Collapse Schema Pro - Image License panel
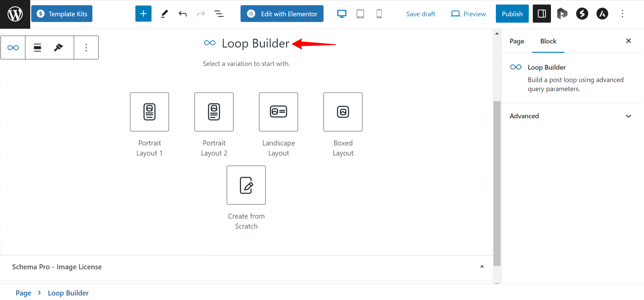This screenshot has width=644, height=300. pyautogui.click(x=482, y=266)
